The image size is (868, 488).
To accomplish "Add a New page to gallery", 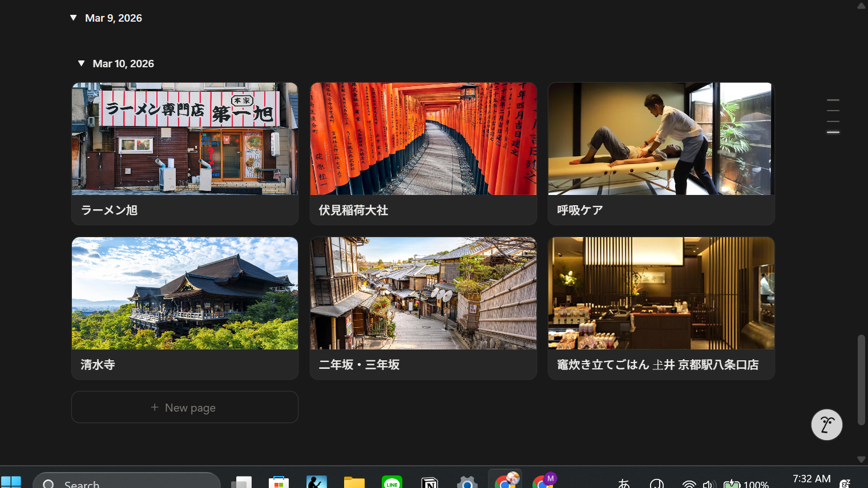I will (184, 407).
